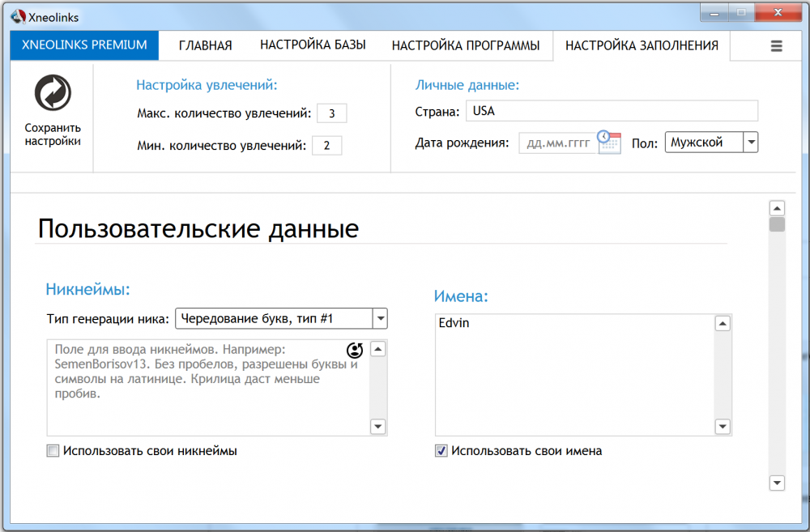
Task: Open the birth date calendar picker icon
Action: click(x=609, y=142)
